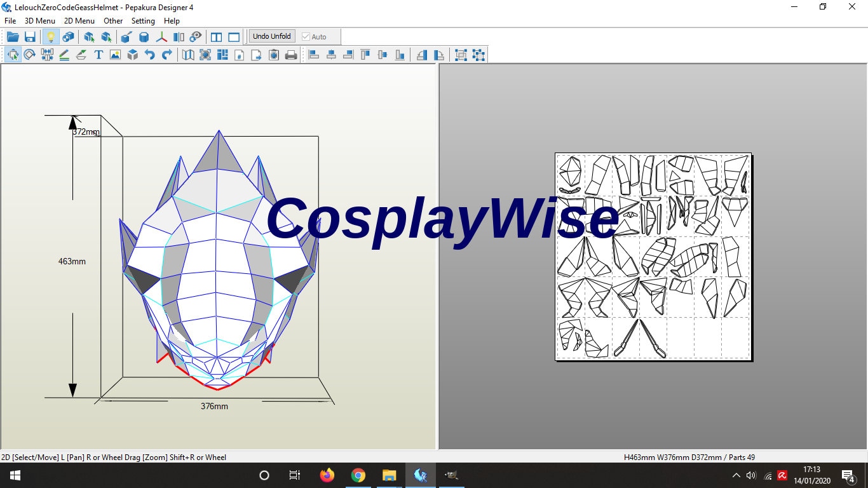Screen dimensions: 868x488
Task: Click the Undo Unfold button
Action: tap(272, 36)
